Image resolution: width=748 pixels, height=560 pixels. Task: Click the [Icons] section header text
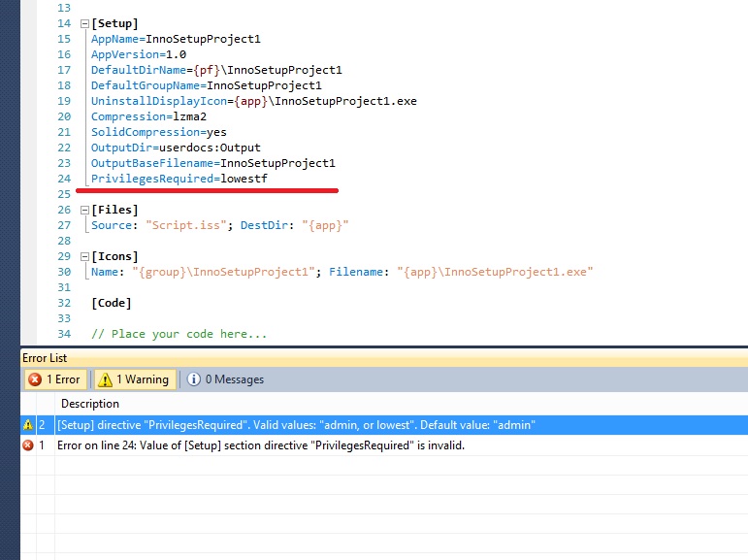pos(115,257)
